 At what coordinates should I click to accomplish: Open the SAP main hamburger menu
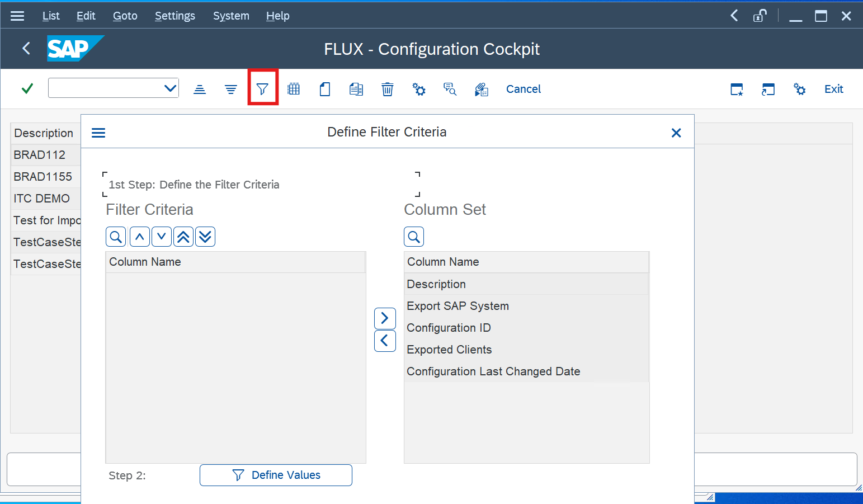17,16
